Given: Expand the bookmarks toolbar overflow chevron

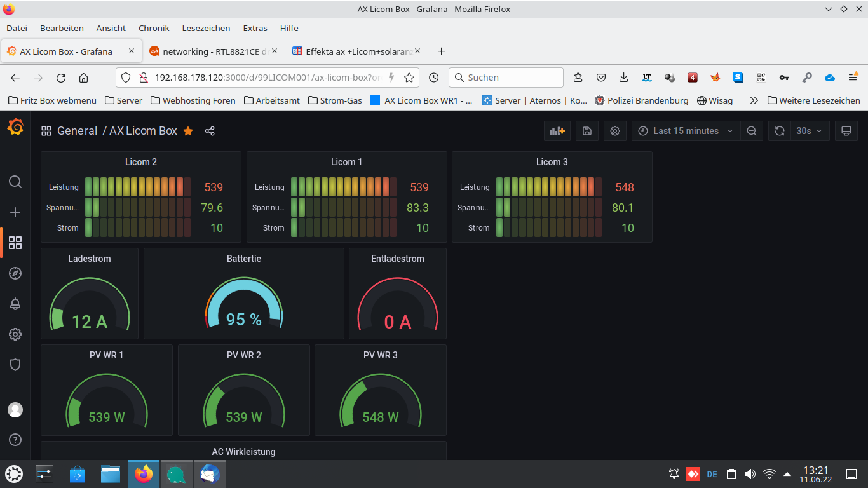Looking at the screenshot, I should (x=754, y=100).
